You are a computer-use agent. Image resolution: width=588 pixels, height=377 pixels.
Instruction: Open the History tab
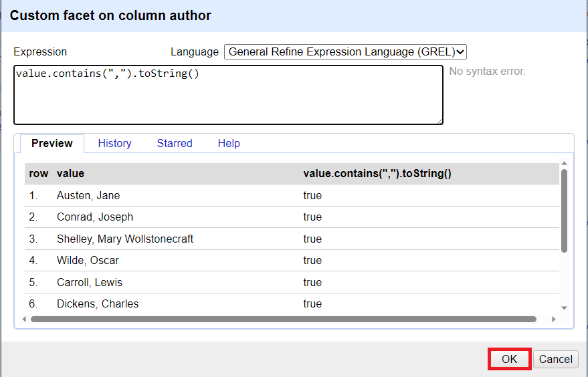[x=114, y=144]
